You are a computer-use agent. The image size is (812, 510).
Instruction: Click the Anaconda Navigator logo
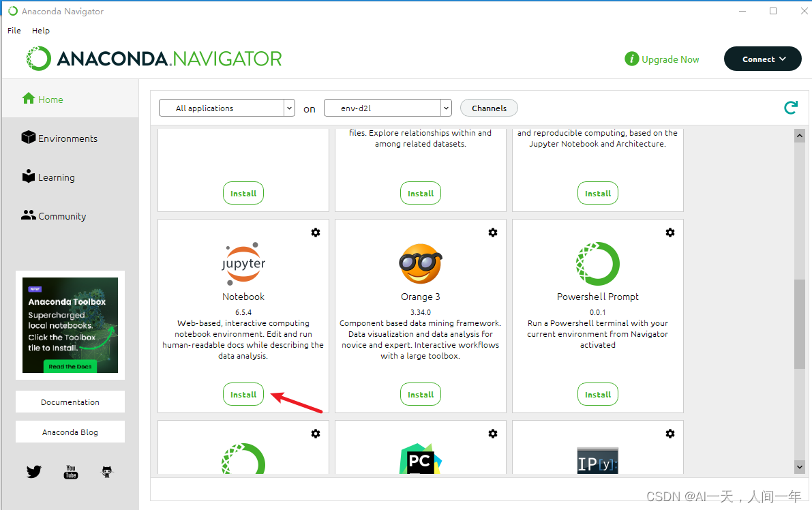coord(154,59)
